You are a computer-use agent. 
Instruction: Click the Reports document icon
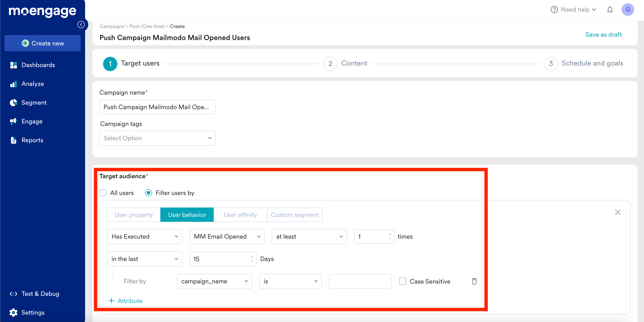(13, 140)
